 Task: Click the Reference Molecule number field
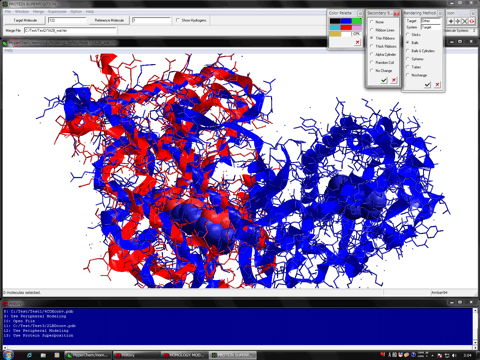(x=151, y=20)
